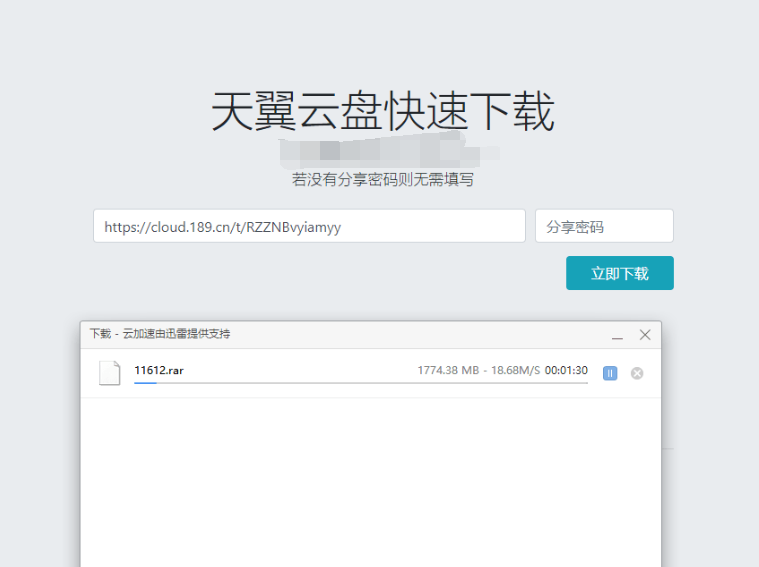Click the 分享密码 password field

[x=604, y=226]
